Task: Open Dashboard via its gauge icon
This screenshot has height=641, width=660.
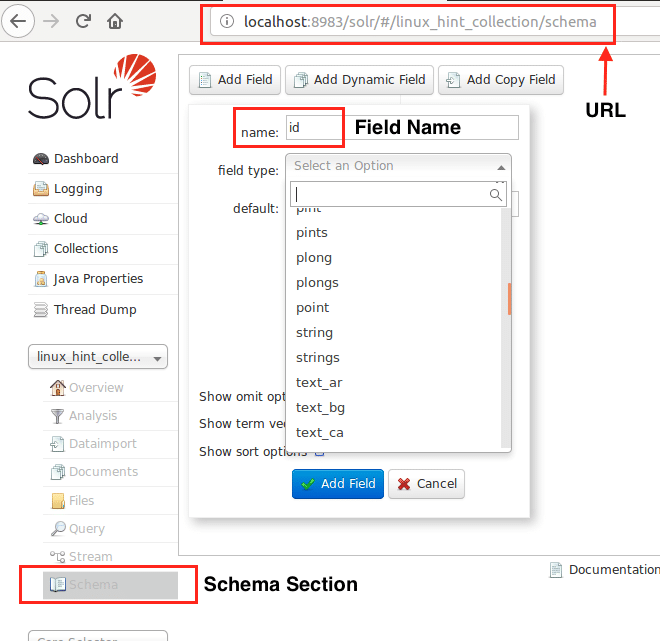Action: tap(41, 159)
